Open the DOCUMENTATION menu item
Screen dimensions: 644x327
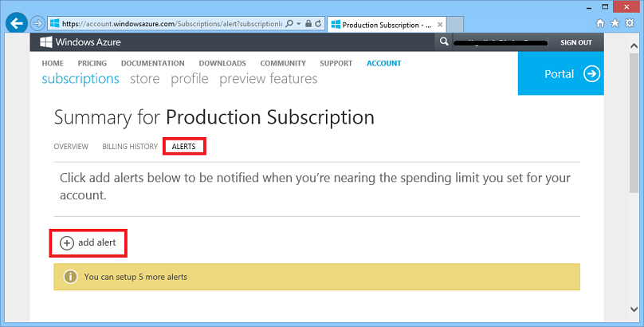(x=153, y=63)
